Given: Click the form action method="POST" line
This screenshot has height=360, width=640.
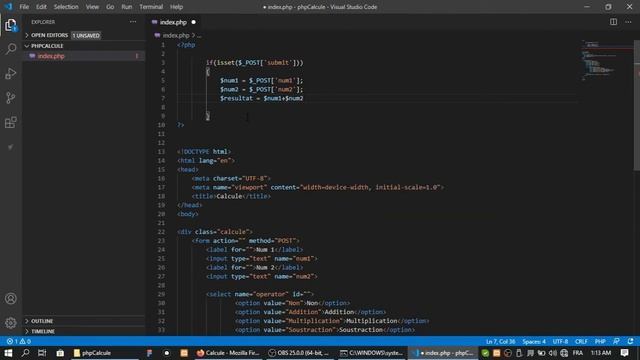Looking at the screenshot, I should click(x=245, y=241).
